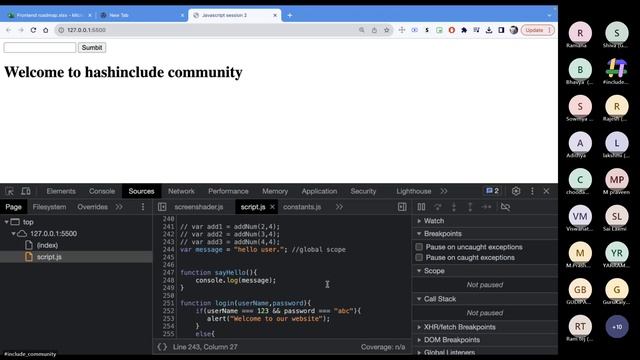Reload the page with refresh icon
The height and width of the screenshot is (360, 640).
[33, 30]
